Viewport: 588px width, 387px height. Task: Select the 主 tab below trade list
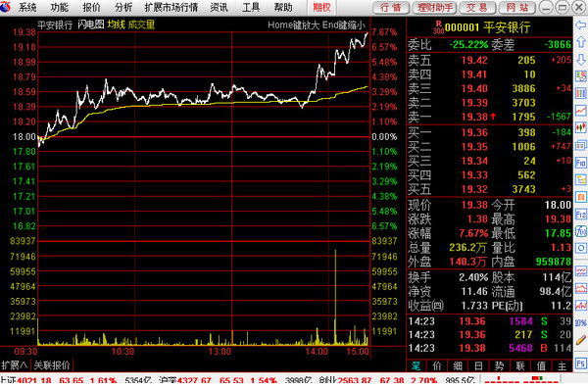pyautogui.click(x=562, y=365)
